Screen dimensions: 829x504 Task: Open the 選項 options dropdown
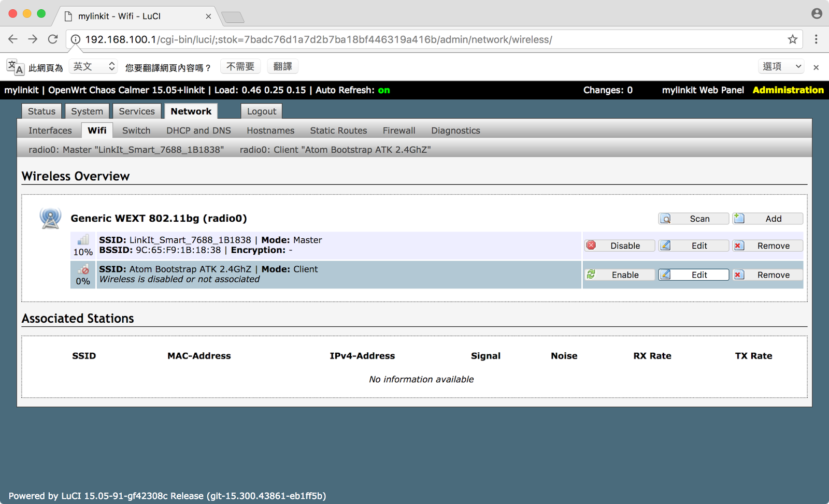pyautogui.click(x=780, y=66)
